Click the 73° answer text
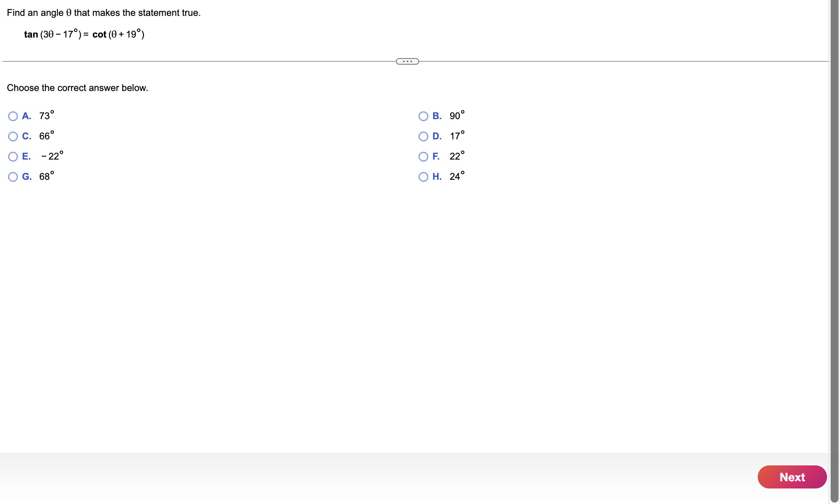 [x=46, y=116]
